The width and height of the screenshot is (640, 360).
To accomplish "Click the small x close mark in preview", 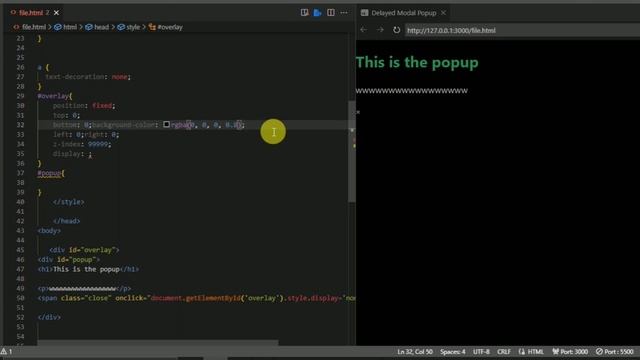I will [358, 112].
